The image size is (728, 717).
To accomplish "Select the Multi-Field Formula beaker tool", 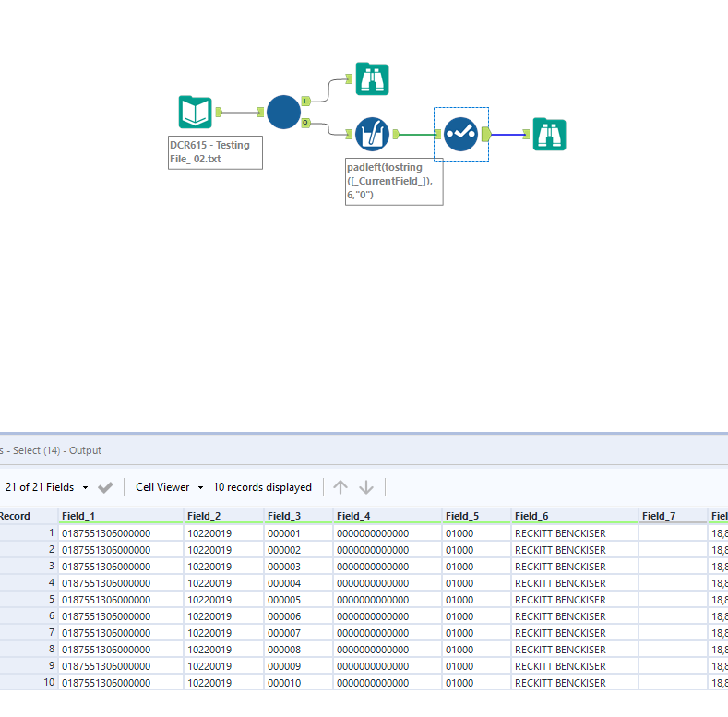I will 372,134.
